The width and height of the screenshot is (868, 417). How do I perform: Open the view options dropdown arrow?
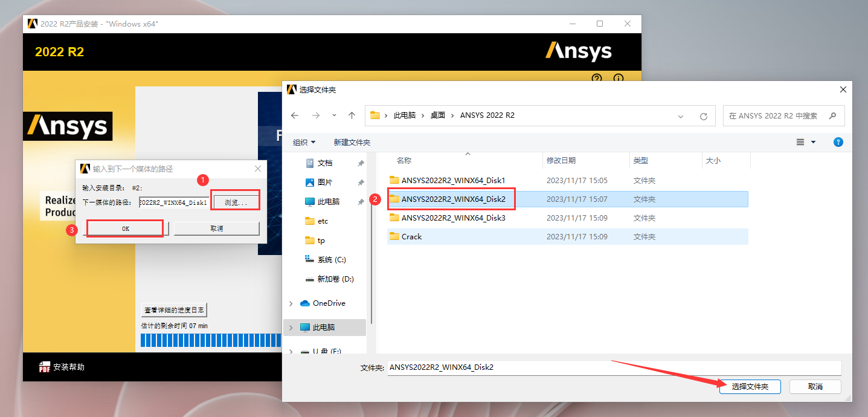[x=813, y=142]
